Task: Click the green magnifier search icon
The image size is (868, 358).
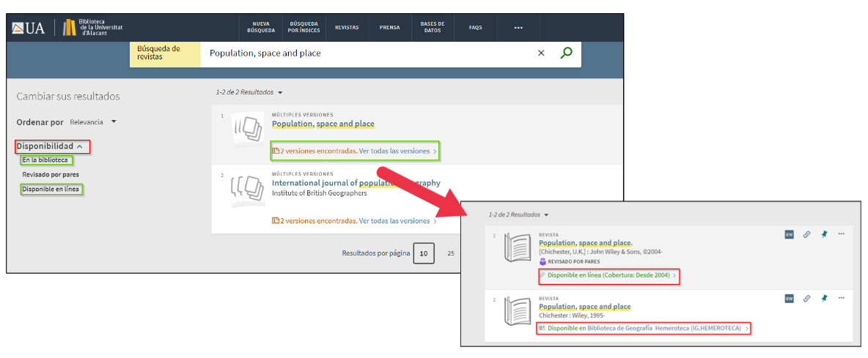Action: tap(566, 53)
